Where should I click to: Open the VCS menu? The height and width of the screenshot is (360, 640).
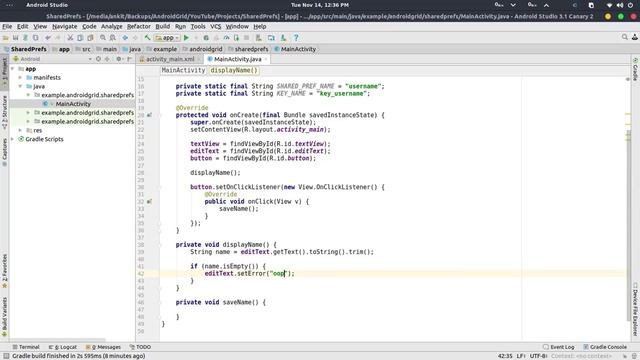pyautogui.click(x=216, y=27)
